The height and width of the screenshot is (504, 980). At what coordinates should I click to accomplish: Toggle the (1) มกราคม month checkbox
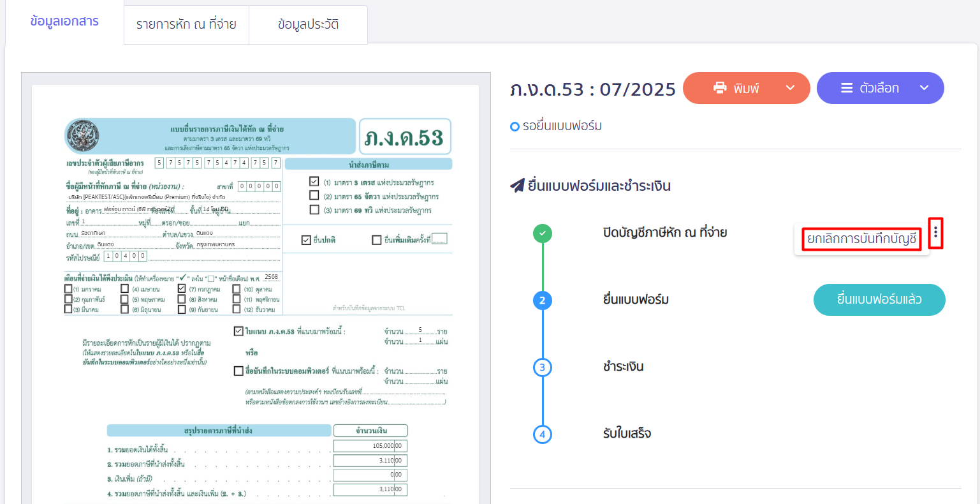[68, 289]
